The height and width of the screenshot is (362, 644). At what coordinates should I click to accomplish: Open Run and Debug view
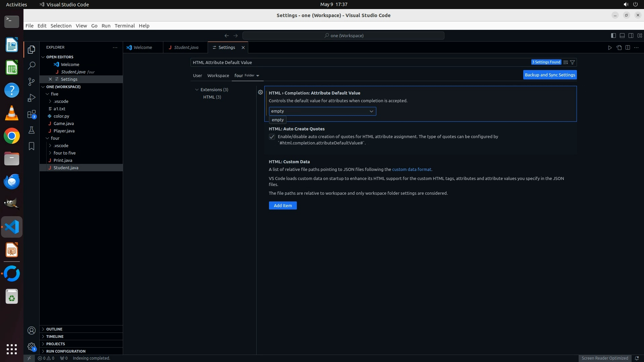click(32, 98)
